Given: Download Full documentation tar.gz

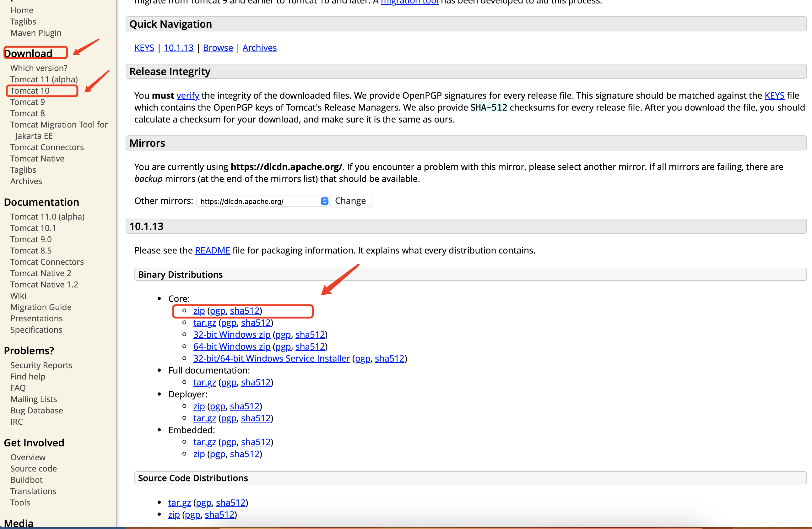Looking at the screenshot, I should click(205, 383).
